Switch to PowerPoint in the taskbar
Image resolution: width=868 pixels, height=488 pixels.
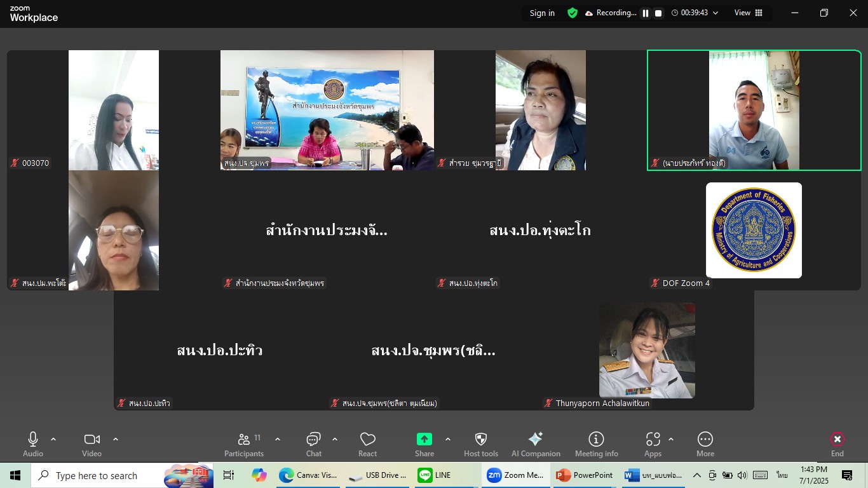(584, 475)
